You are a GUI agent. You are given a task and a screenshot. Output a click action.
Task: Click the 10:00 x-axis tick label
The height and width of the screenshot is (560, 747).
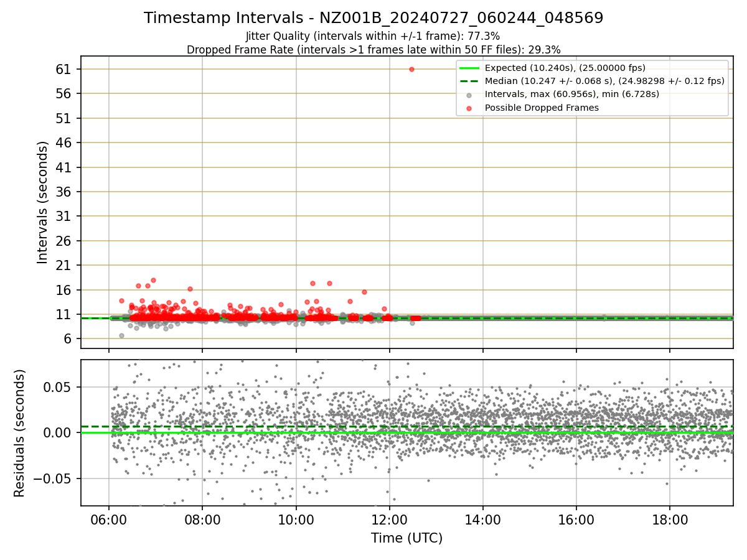click(296, 520)
